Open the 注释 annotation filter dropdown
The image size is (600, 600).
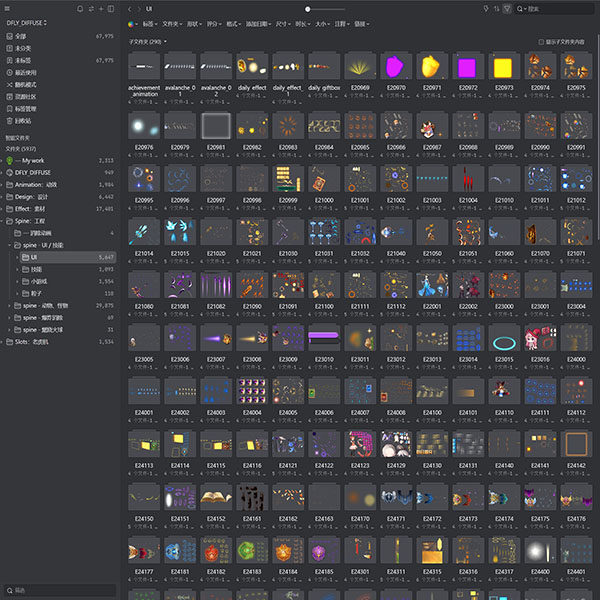coord(342,24)
